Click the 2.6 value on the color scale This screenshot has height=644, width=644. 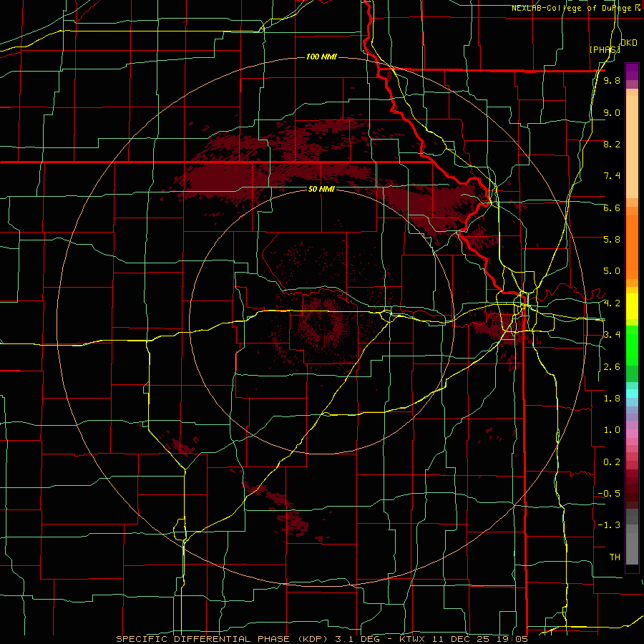(612, 367)
